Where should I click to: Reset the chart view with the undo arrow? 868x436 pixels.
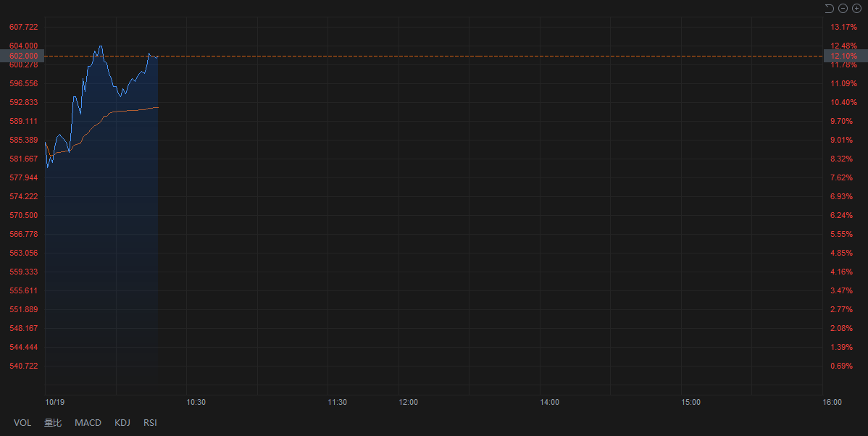click(x=830, y=8)
